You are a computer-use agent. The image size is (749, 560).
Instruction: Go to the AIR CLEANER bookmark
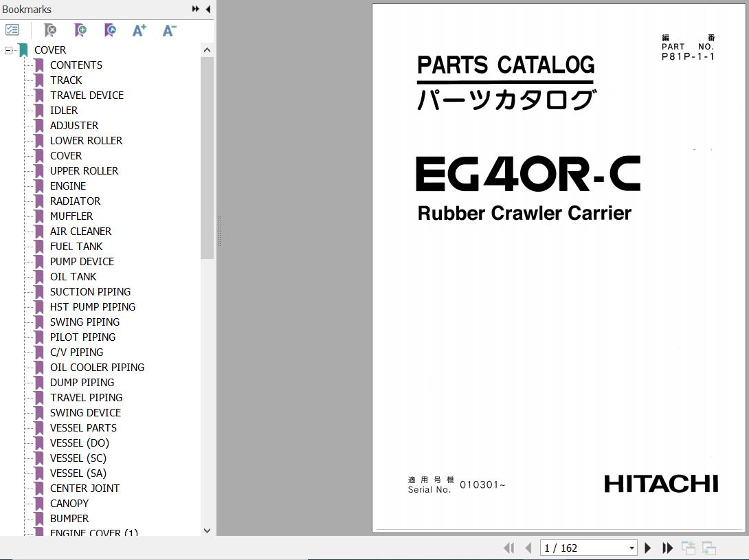[x=80, y=232]
